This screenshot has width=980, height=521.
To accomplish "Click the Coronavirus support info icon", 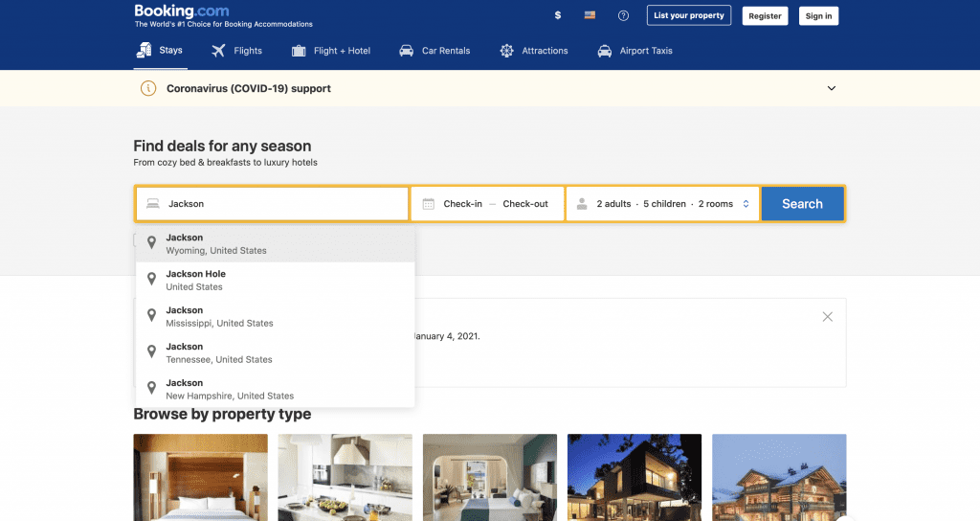I will pyautogui.click(x=148, y=88).
